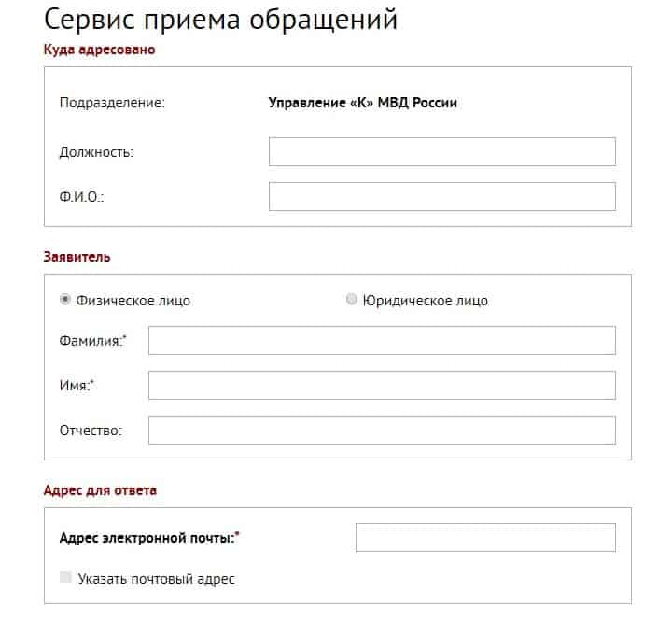Click the Фамилия input field
This screenshot has width=672, height=623.
coord(382,341)
